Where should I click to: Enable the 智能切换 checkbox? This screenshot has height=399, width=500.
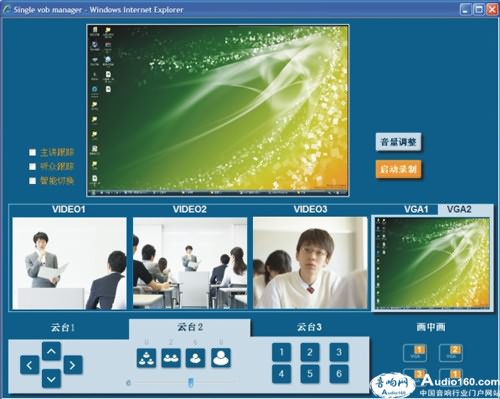32,181
